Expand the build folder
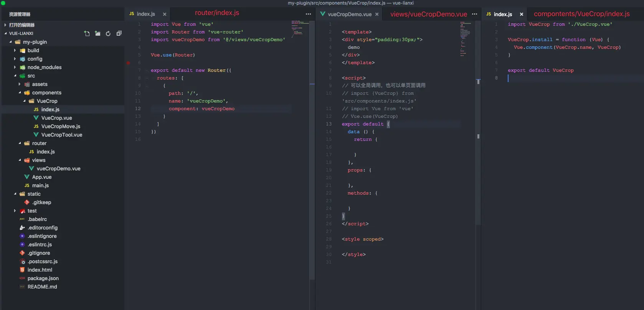The width and height of the screenshot is (644, 310). tap(15, 50)
